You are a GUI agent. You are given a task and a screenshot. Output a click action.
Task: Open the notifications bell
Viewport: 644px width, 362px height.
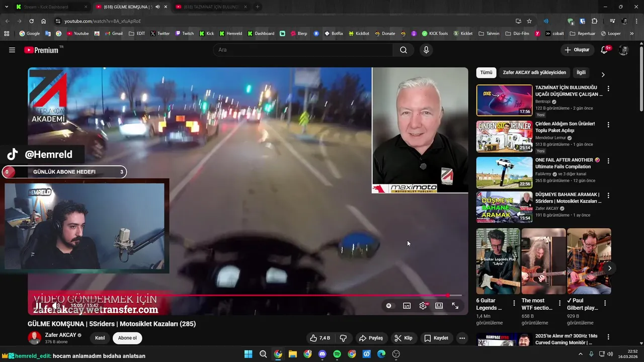(604, 50)
